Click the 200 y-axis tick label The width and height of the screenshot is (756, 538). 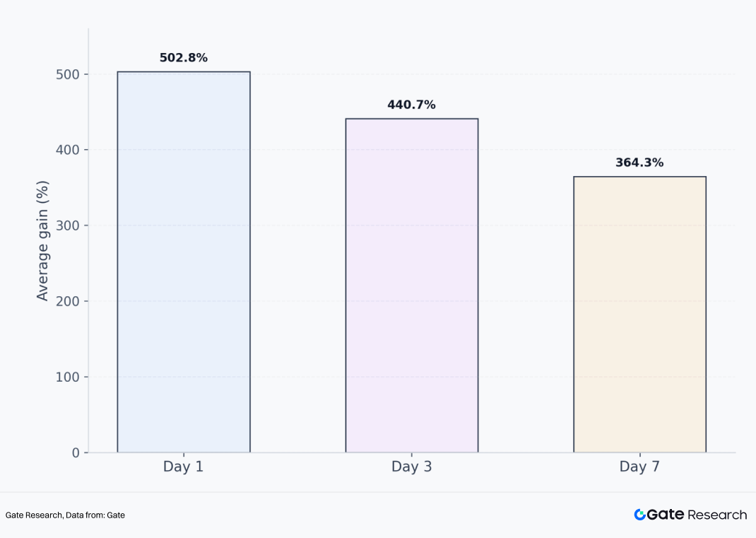[69, 301]
